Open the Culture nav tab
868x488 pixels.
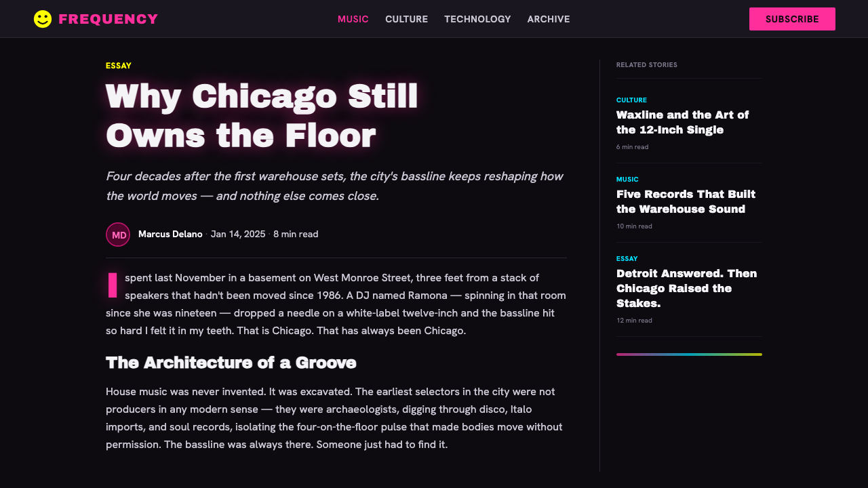406,19
